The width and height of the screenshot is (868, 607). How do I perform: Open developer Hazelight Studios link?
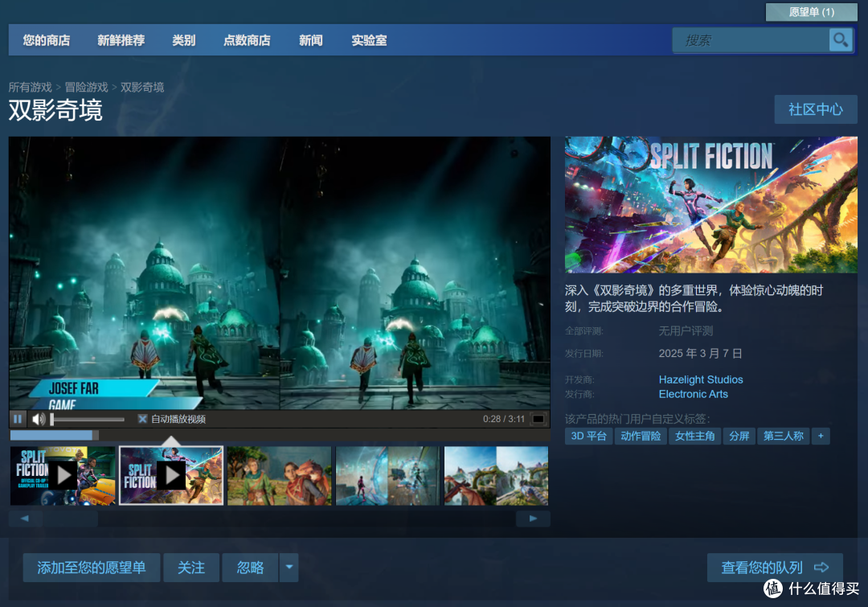(701, 379)
